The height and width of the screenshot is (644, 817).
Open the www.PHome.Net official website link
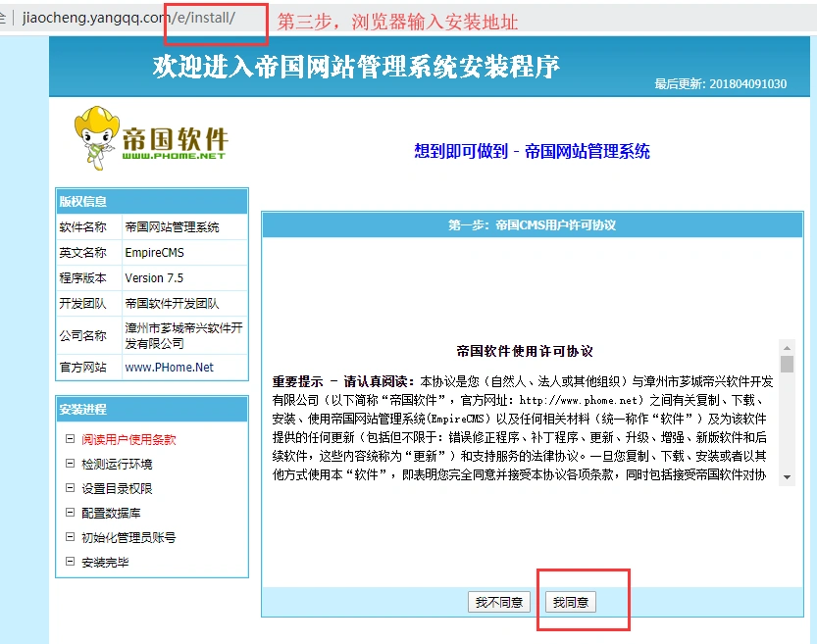(169, 367)
